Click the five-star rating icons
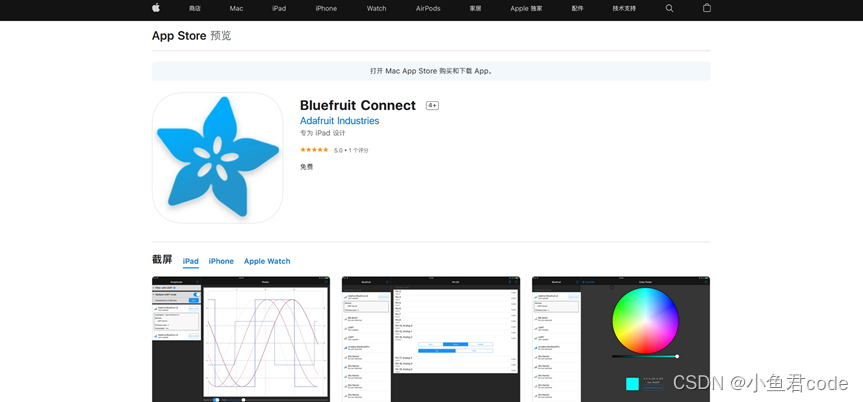 [x=314, y=150]
